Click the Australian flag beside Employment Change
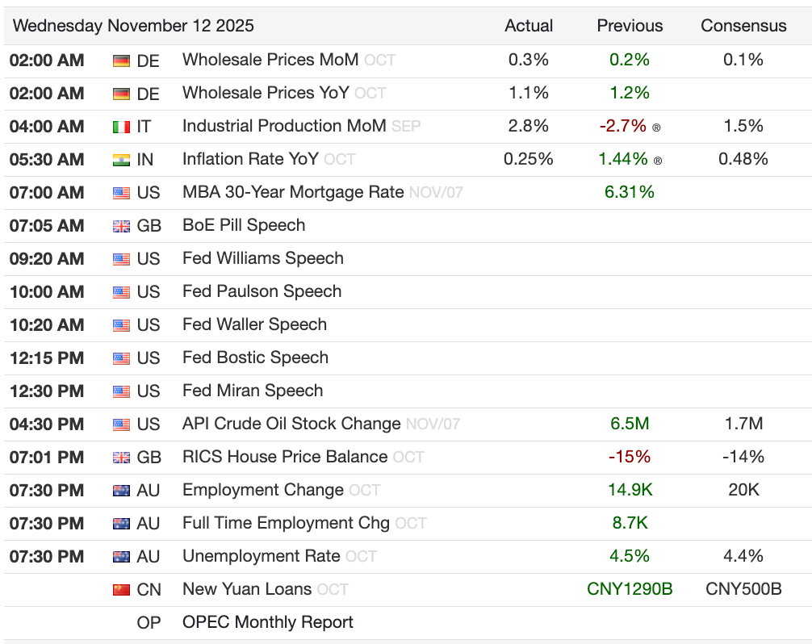This screenshot has width=812, height=644. 121,491
